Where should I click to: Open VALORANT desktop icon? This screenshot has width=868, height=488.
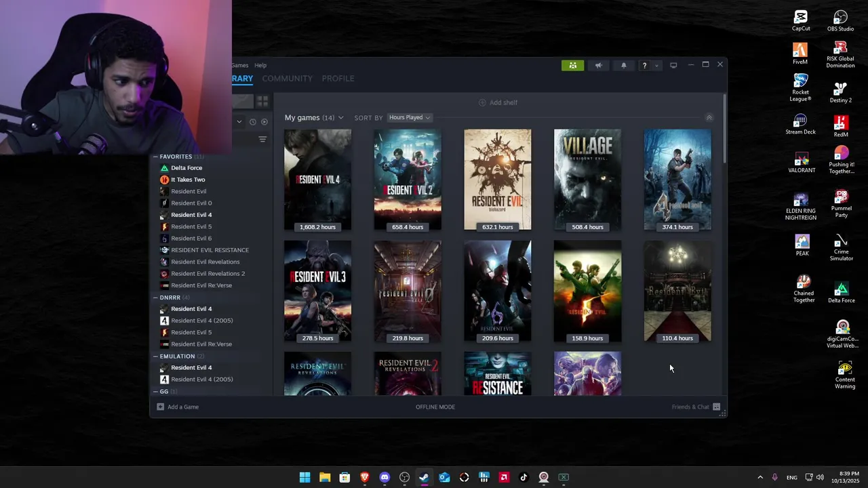802,163
